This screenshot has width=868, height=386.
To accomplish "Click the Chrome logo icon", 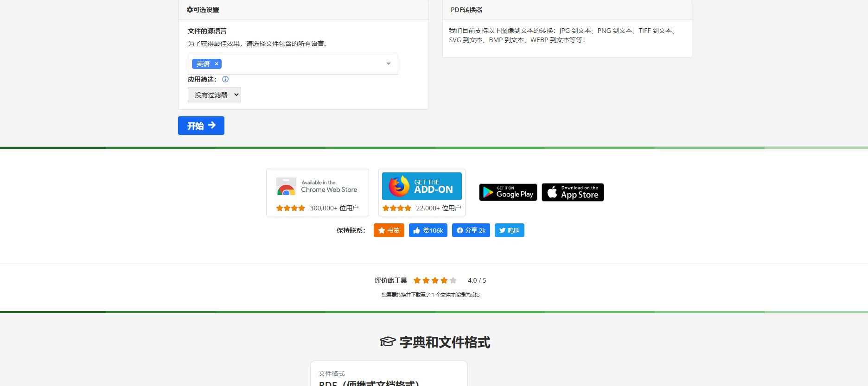I will (x=286, y=187).
